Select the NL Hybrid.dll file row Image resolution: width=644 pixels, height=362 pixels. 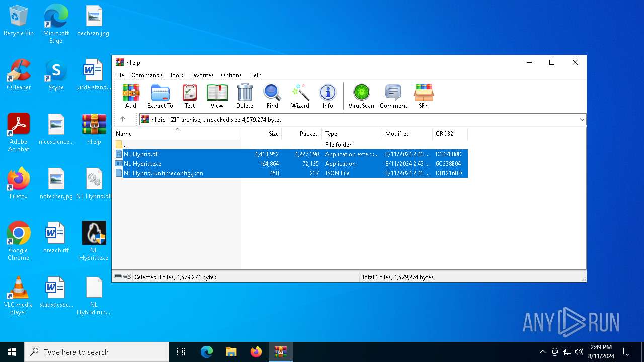coord(291,154)
